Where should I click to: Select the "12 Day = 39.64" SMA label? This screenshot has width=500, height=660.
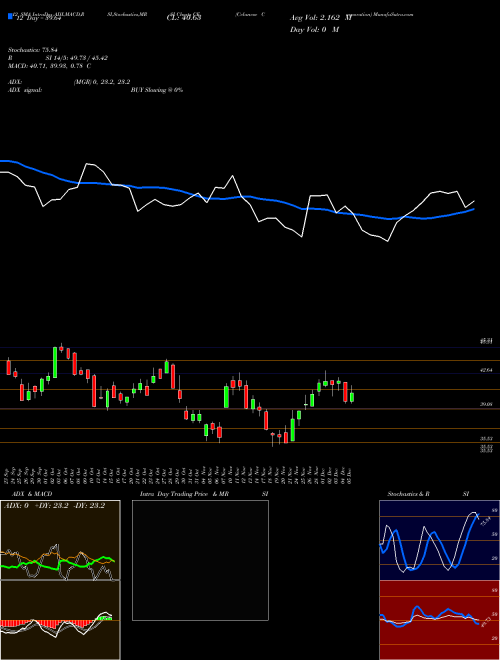click(x=41, y=18)
